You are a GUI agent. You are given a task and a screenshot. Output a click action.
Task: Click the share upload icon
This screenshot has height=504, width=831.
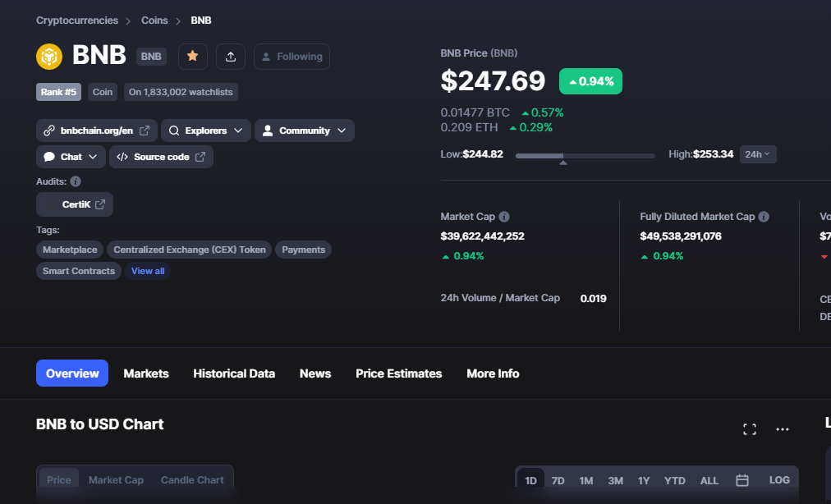231,56
